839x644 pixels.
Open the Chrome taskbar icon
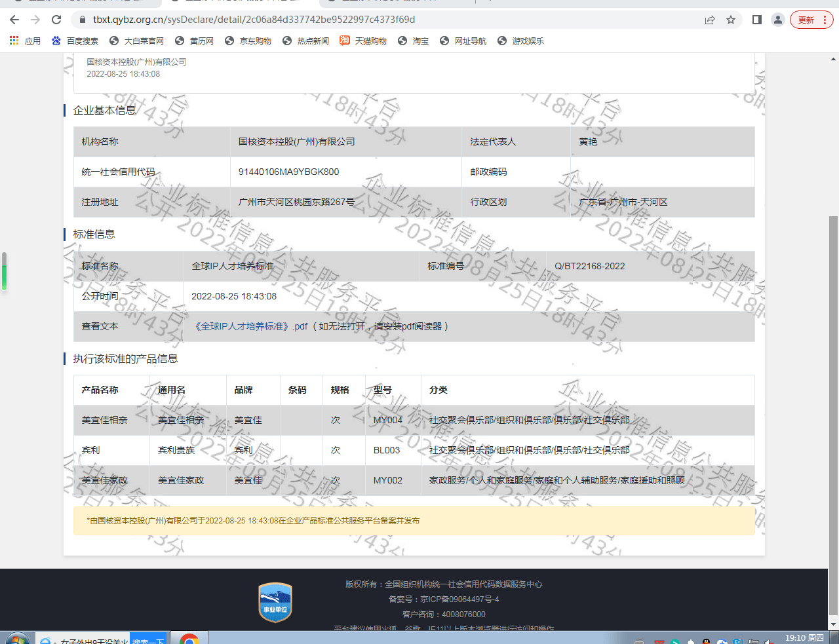coord(189,639)
